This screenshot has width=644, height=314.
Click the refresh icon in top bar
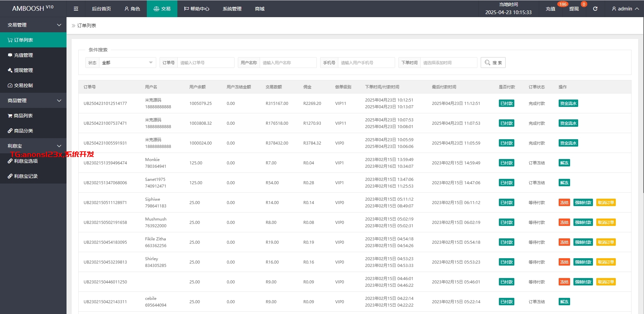point(595,9)
